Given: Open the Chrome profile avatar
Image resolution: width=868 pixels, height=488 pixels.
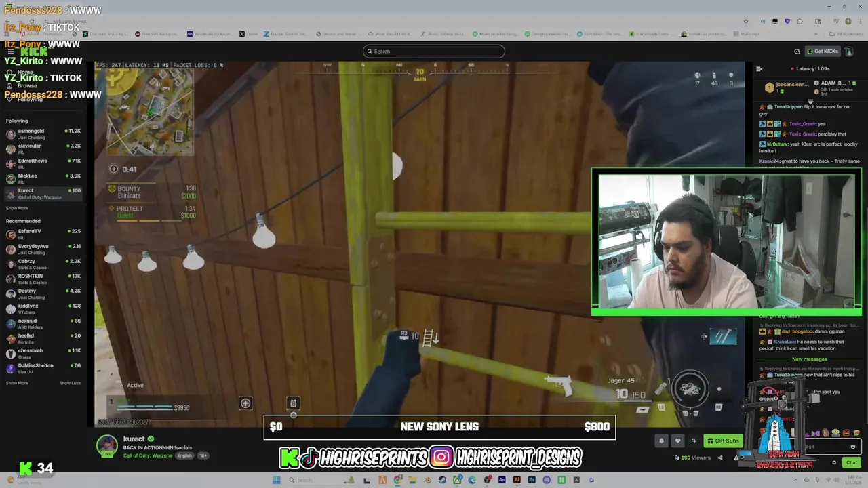Looking at the screenshot, I should pyautogui.click(x=848, y=22).
